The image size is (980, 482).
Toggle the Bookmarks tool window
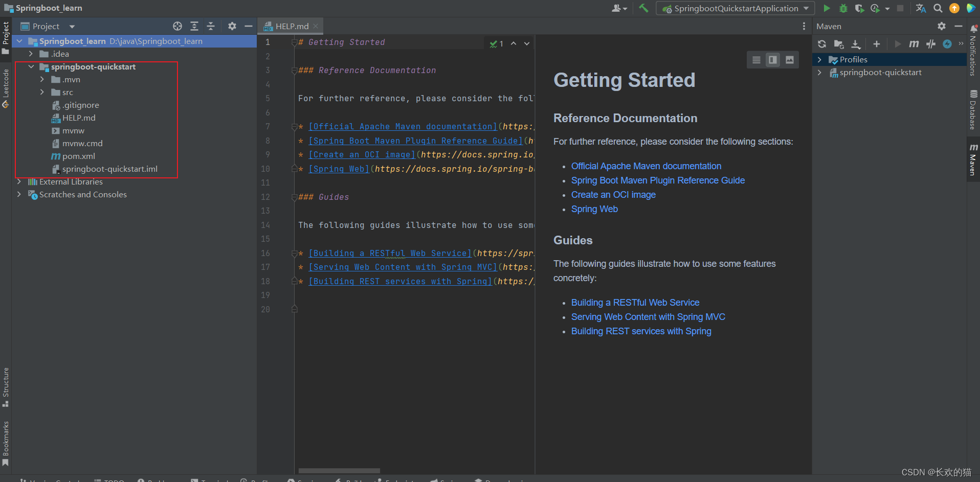6,443
